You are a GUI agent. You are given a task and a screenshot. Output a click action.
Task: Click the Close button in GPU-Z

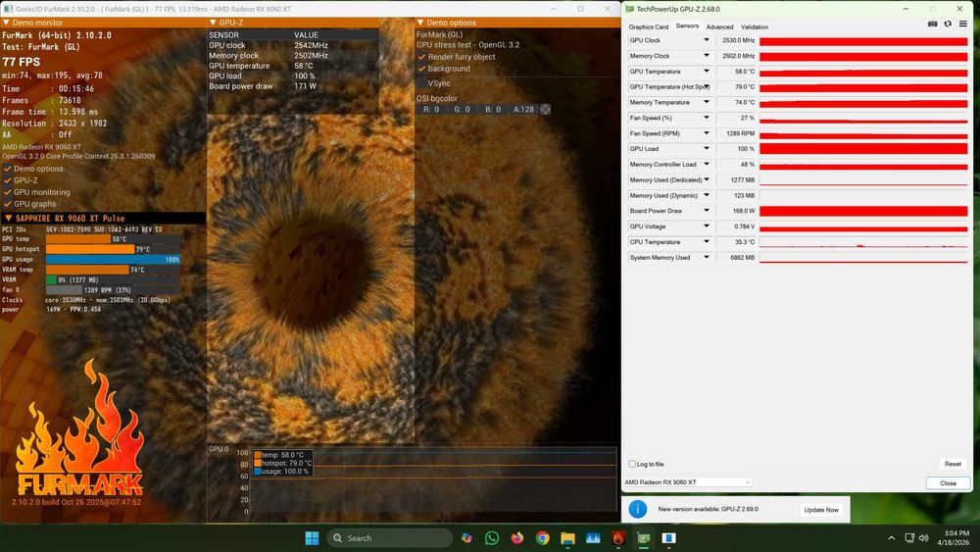point(948,483)
